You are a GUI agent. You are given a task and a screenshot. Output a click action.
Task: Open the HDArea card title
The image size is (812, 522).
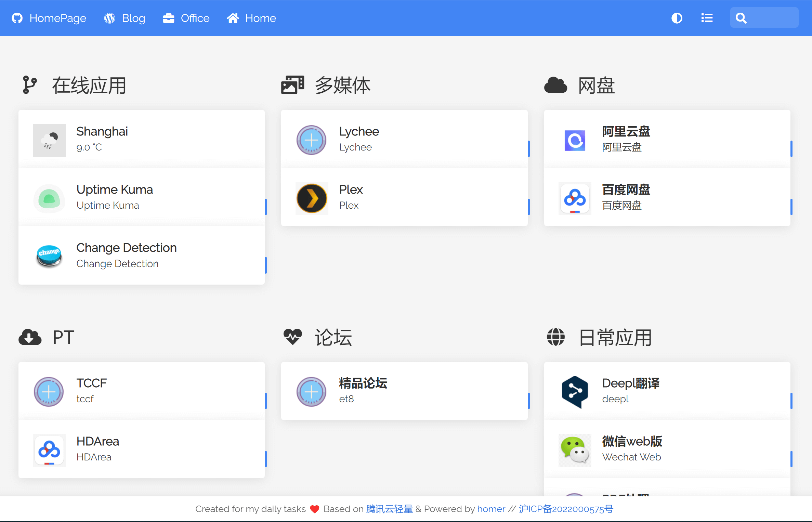(x=98, y=441)
